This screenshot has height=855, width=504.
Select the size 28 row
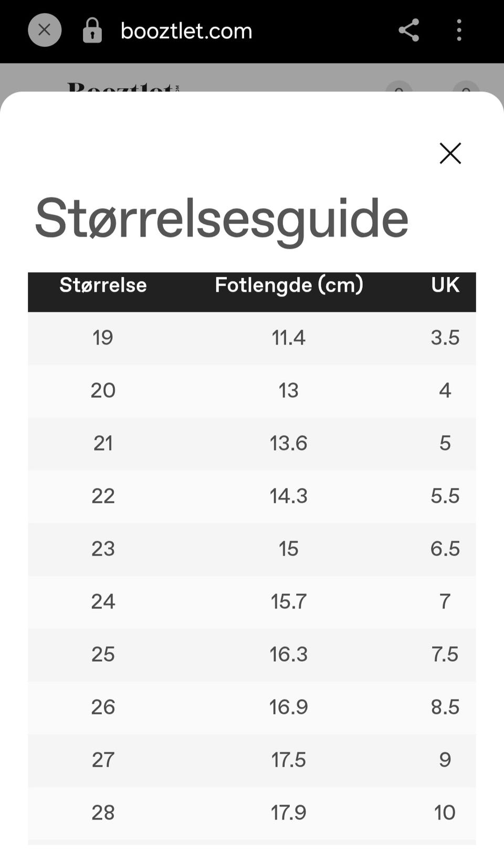click(252, 813)
